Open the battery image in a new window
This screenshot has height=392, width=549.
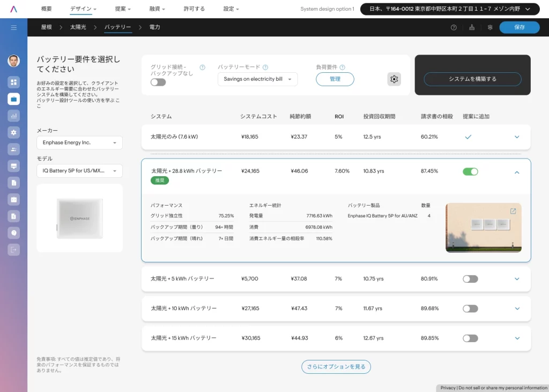coord(513,211)
